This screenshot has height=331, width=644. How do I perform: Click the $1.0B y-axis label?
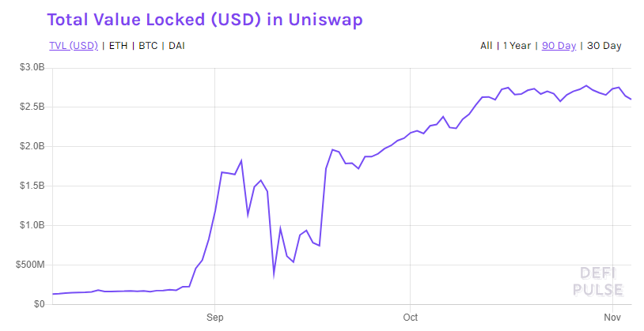click(x=32, y=225)
